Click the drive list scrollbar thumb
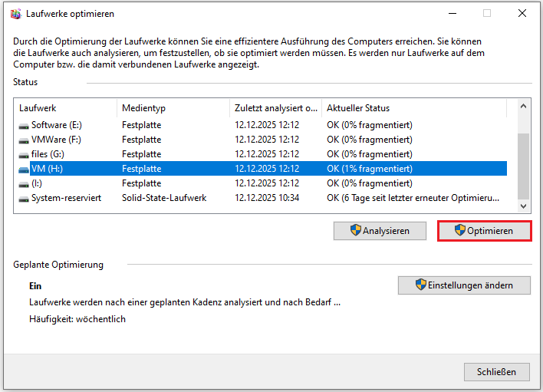 pos(523,166)
